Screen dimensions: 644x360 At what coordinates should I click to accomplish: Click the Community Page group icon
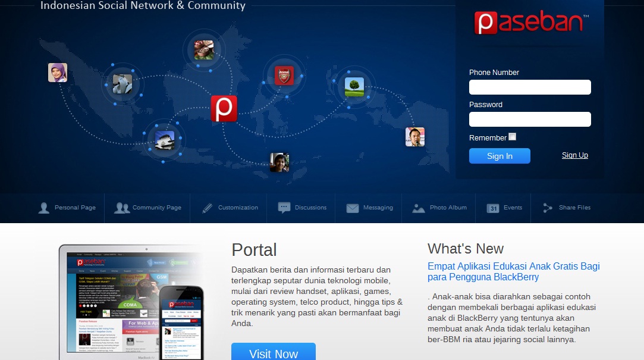point(121,208)
